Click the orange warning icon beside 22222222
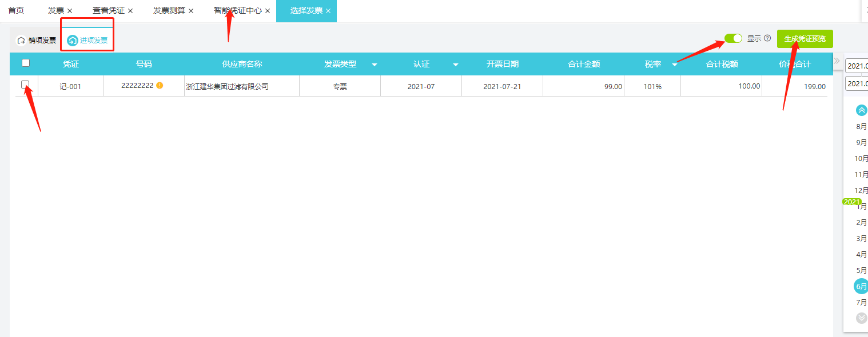 160,86
